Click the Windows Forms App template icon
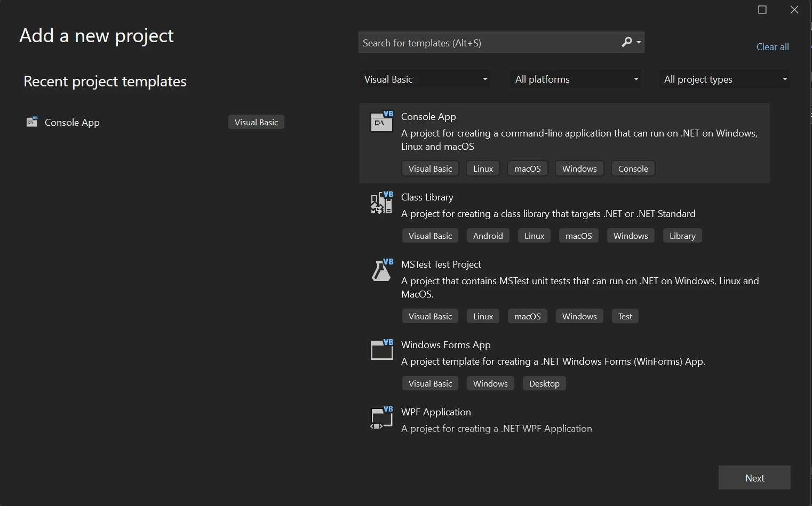Viewport: 812px width, 506px height. [381, 350]
